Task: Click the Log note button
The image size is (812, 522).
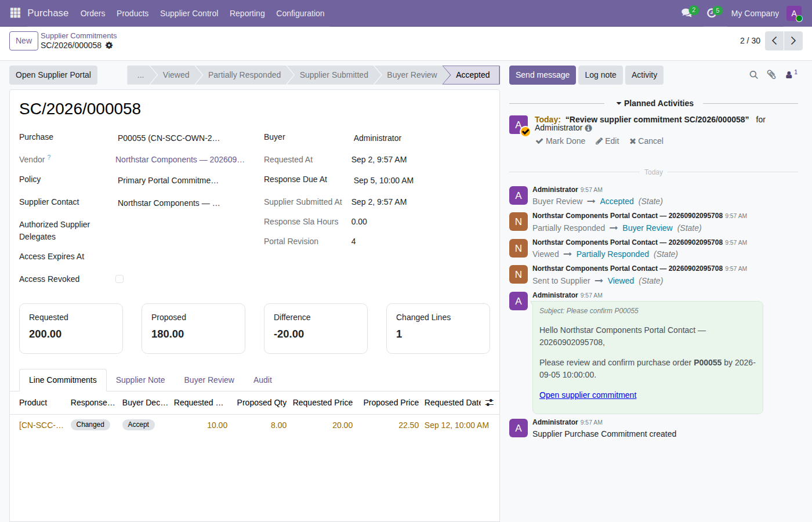Action: 600,75
